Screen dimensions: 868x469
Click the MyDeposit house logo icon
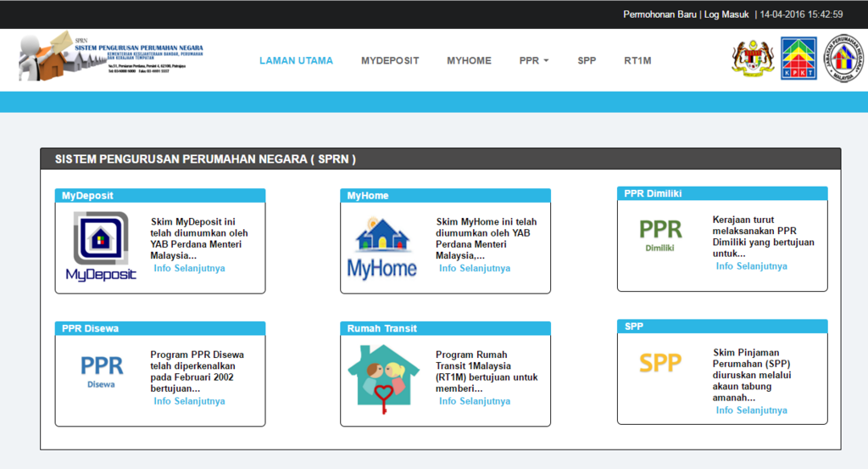[101, 246]
